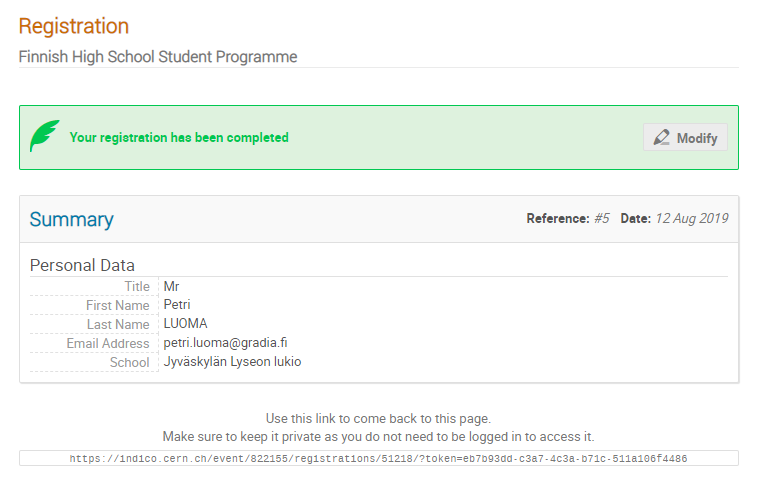Click the First Name value Petri
The width and height of the screenshot is (774, 489).
(x=177, y=305)
